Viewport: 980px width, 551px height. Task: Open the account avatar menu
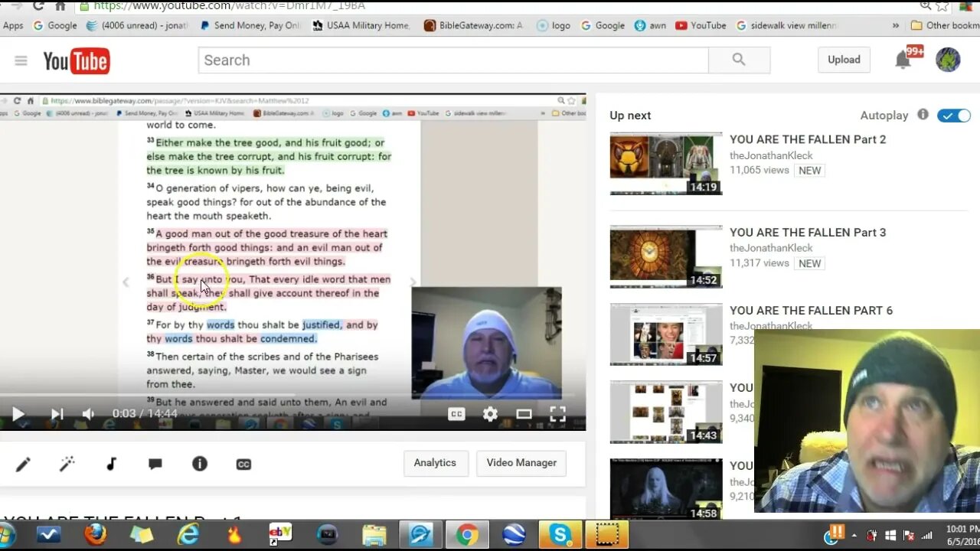click(948, 60)
